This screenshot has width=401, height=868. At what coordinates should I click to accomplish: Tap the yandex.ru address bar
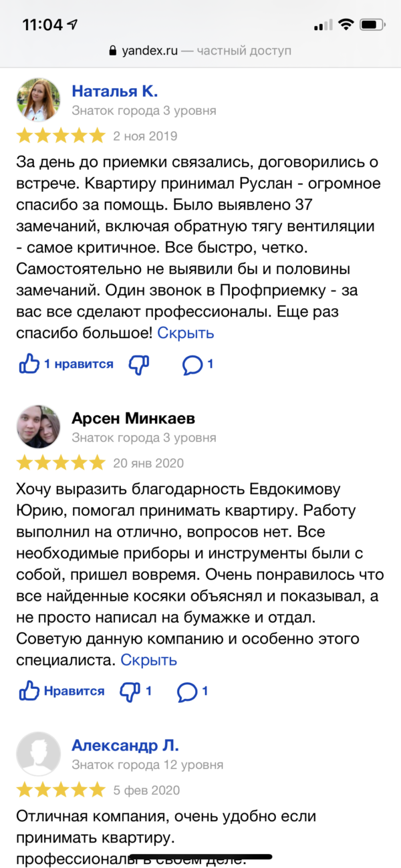[200, 50]
